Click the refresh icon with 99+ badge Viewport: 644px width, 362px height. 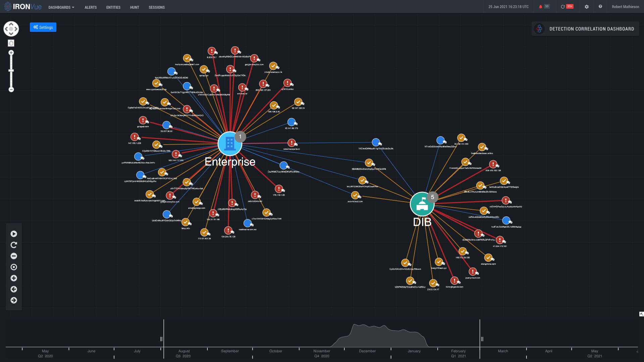click(563, 7)
